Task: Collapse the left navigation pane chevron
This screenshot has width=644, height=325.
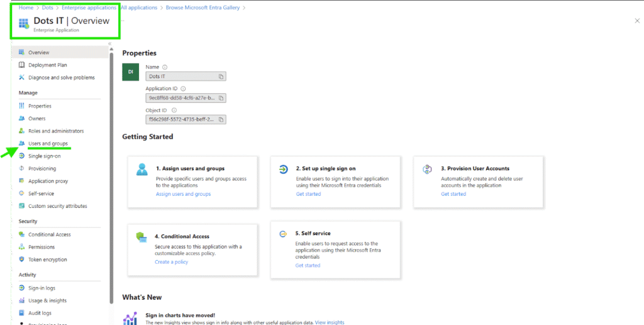Action: [x=109, y=44]
